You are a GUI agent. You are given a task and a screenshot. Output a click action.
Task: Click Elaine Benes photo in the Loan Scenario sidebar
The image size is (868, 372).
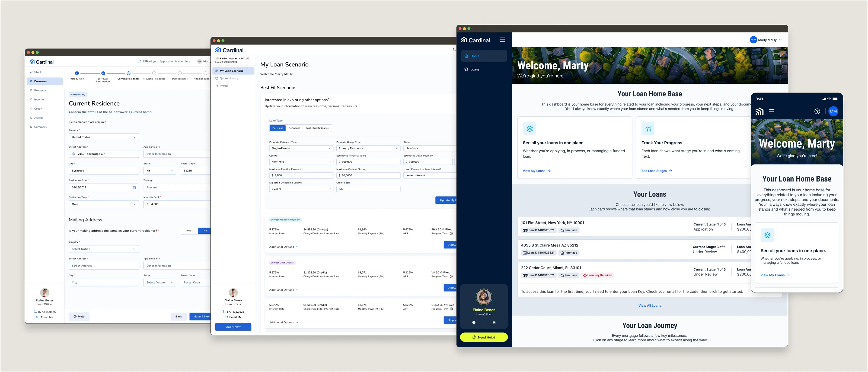click(233, 292)
